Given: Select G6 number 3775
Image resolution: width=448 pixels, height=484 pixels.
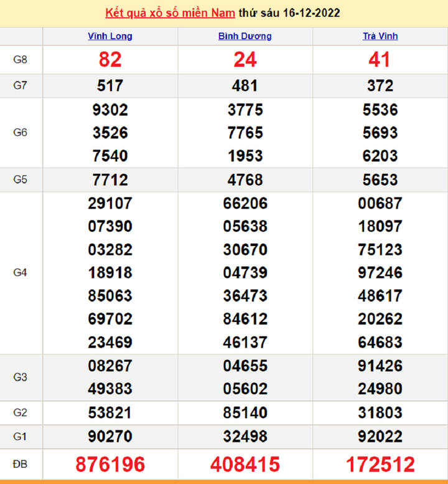Looking at the screenshot, I should [x=245, y=110].
